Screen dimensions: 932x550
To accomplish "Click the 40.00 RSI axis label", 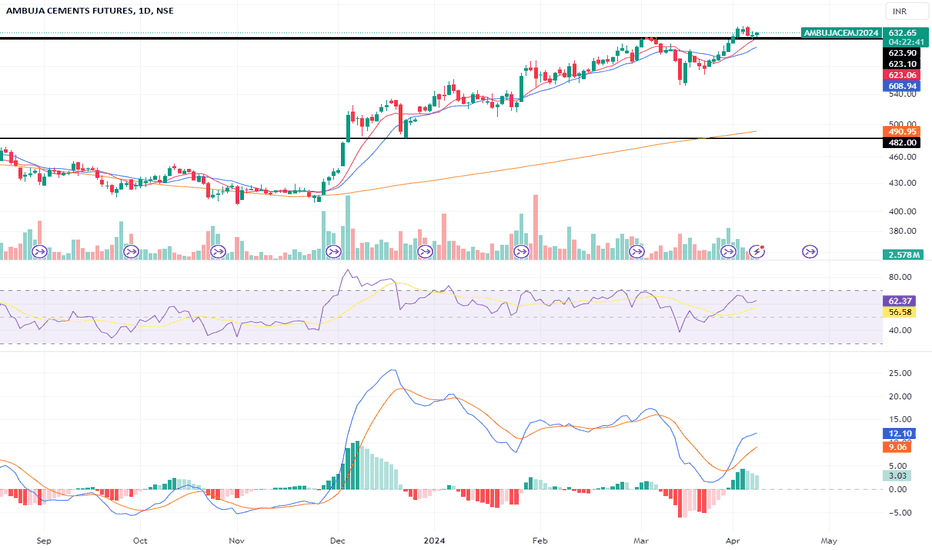I will 900,330.
